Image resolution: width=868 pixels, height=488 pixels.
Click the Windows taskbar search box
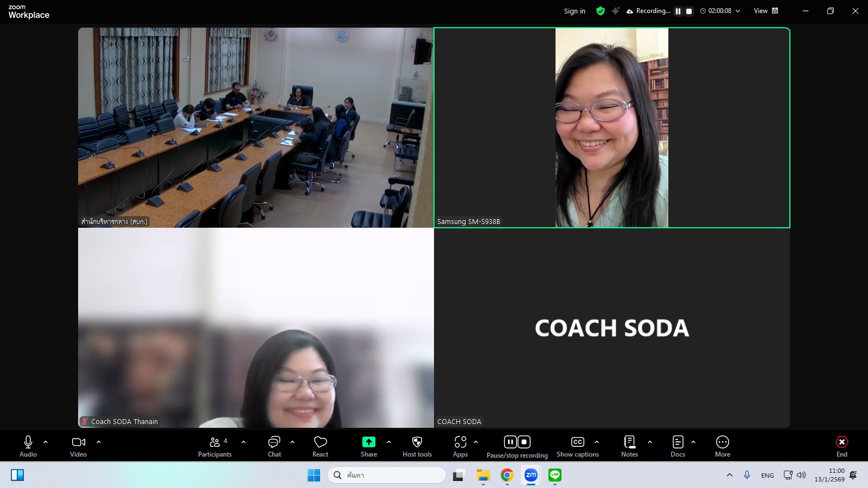(x=386, y=475)
